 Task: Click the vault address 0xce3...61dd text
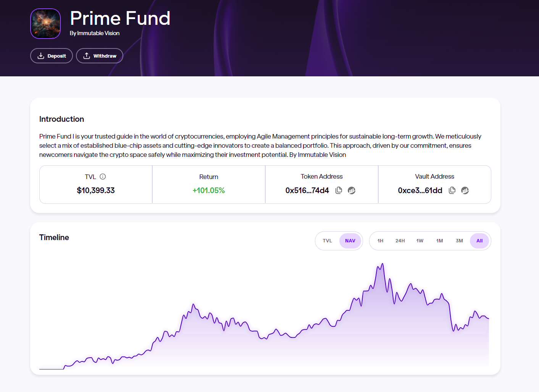click(x=420, y=190)
